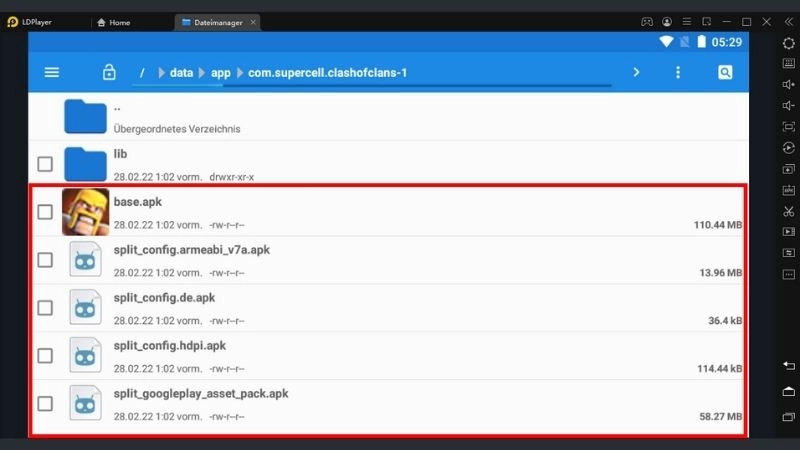Click the sync operations sidebar icon

(x=789, y=148)
